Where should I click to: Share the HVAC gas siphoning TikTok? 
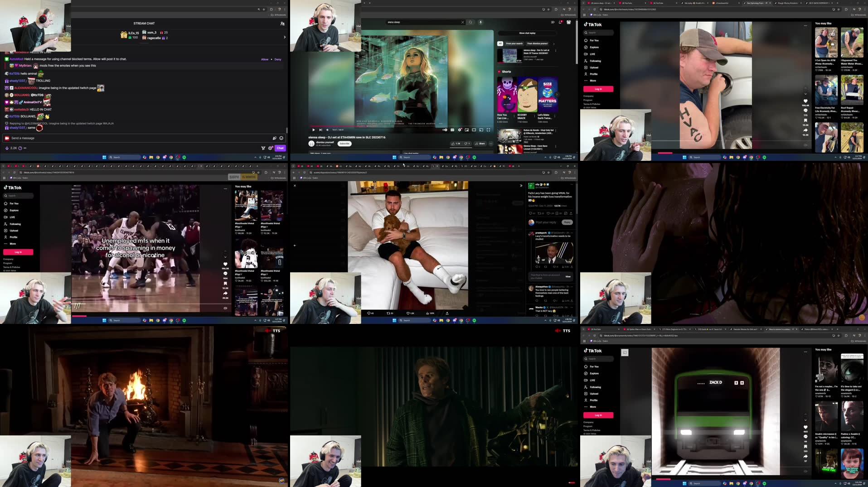(x=805, y=130)
